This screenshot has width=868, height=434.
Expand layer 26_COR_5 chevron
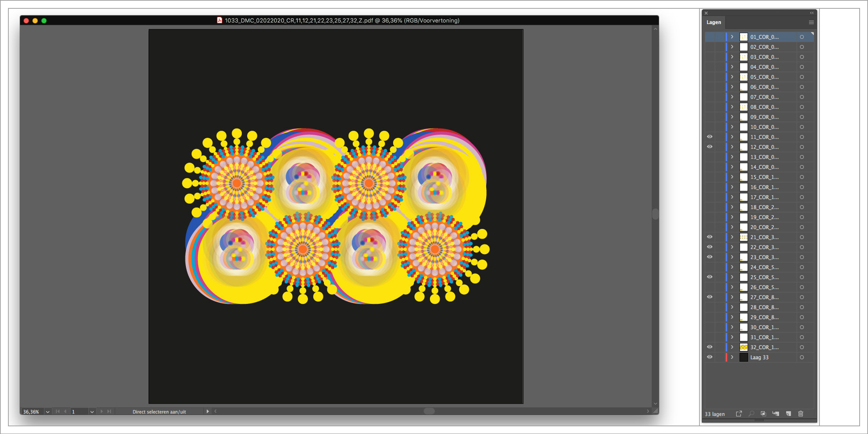[732, 287]
